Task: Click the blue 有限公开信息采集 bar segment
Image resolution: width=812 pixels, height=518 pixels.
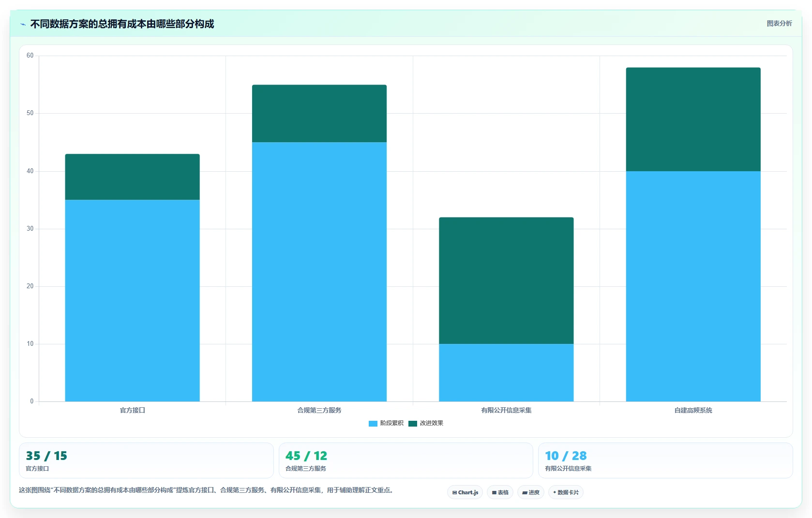Action: coord(506,372)
